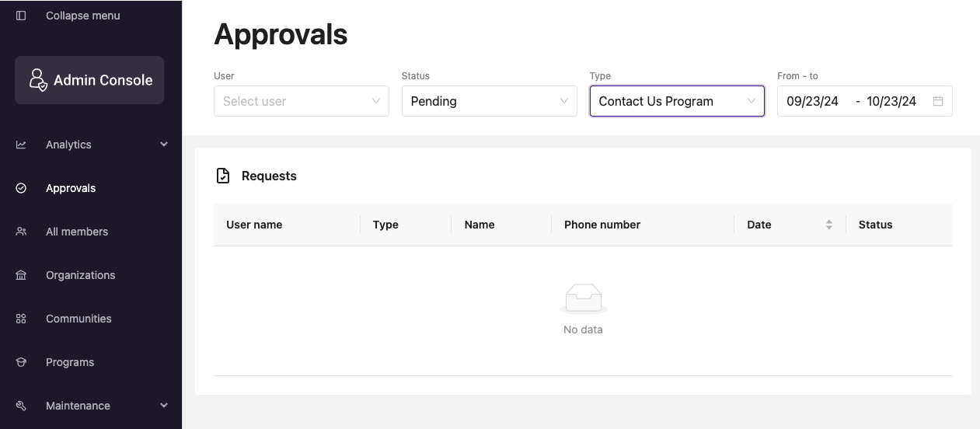
Task: Click the Communities grid icon
Action: click(21, 319)
